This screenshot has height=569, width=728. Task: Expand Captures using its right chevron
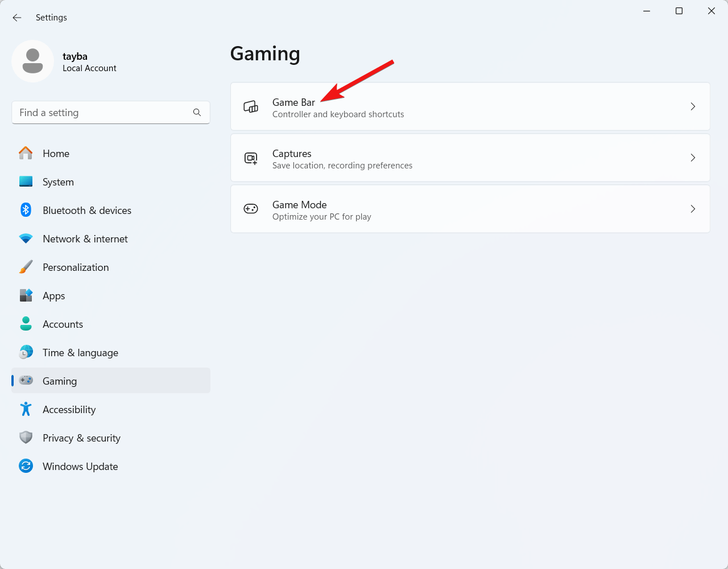(693, 158)
